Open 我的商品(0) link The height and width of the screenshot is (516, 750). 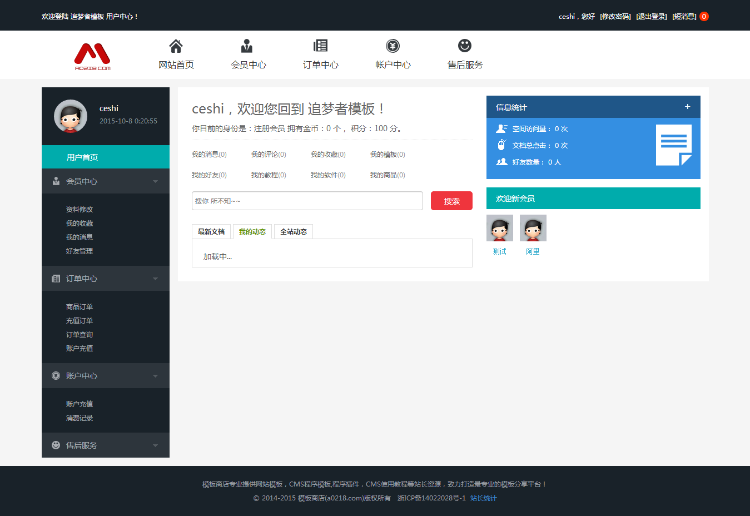click(x=387, y=175)
